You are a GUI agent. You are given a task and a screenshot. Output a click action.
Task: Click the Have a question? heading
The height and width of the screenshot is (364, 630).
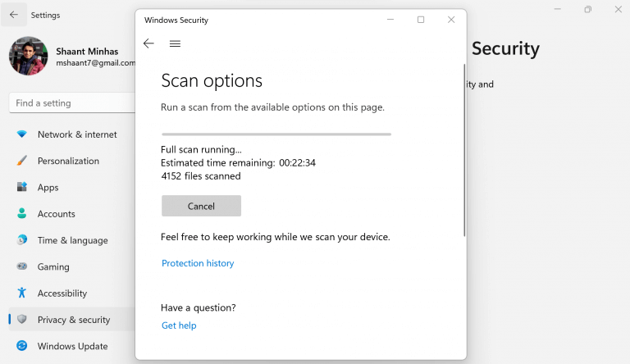[x=199, y=307]
